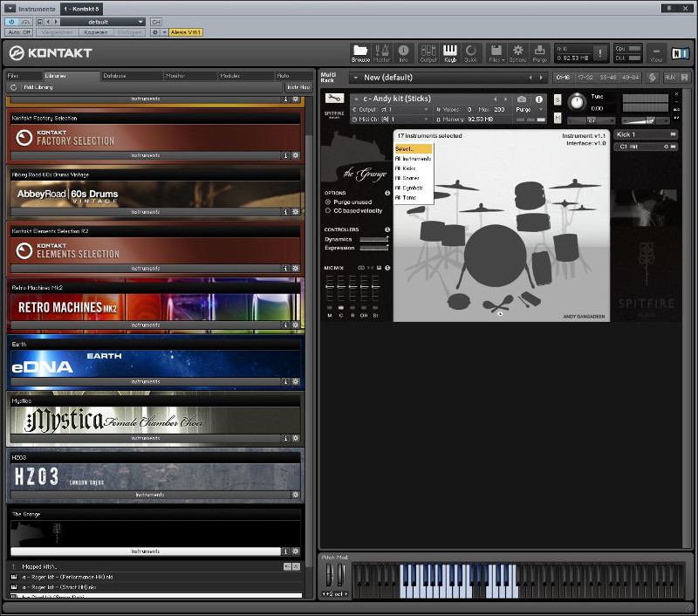Expand The Grange Instruments bar
Screen dimensions: 698x616
point(146,551)
